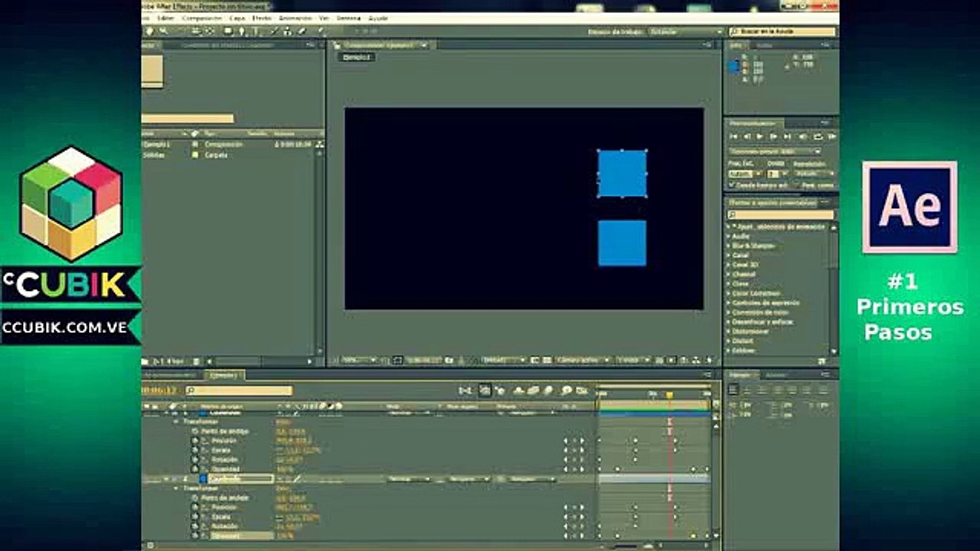Expand the Canal 3D effects category
The image size is (980, 551).
pos(729,265)
